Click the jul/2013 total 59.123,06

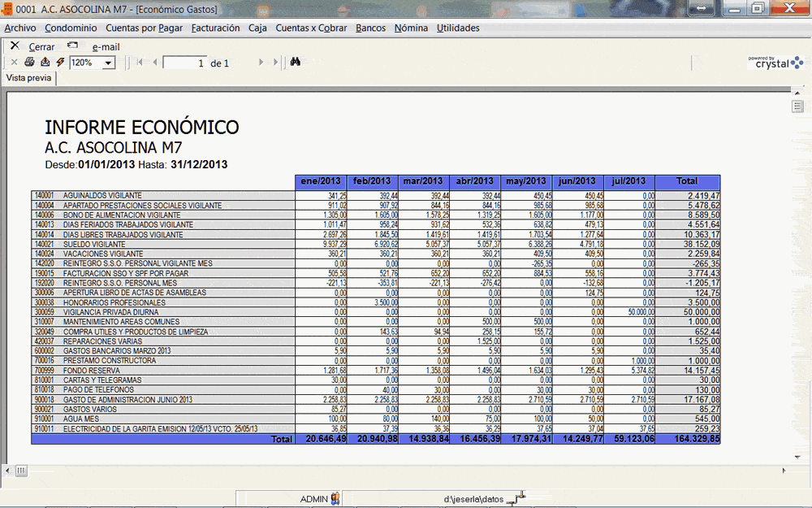coord(634,439)
